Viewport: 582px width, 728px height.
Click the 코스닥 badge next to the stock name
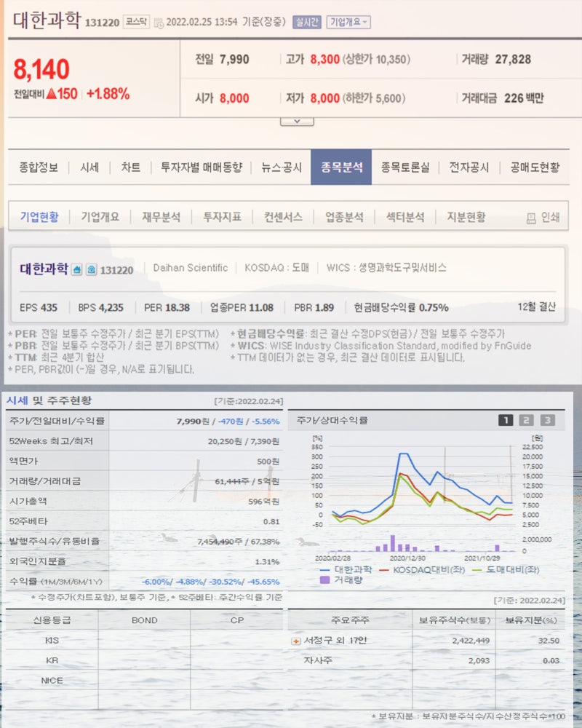pyautogui.click(x=137, y=22)
